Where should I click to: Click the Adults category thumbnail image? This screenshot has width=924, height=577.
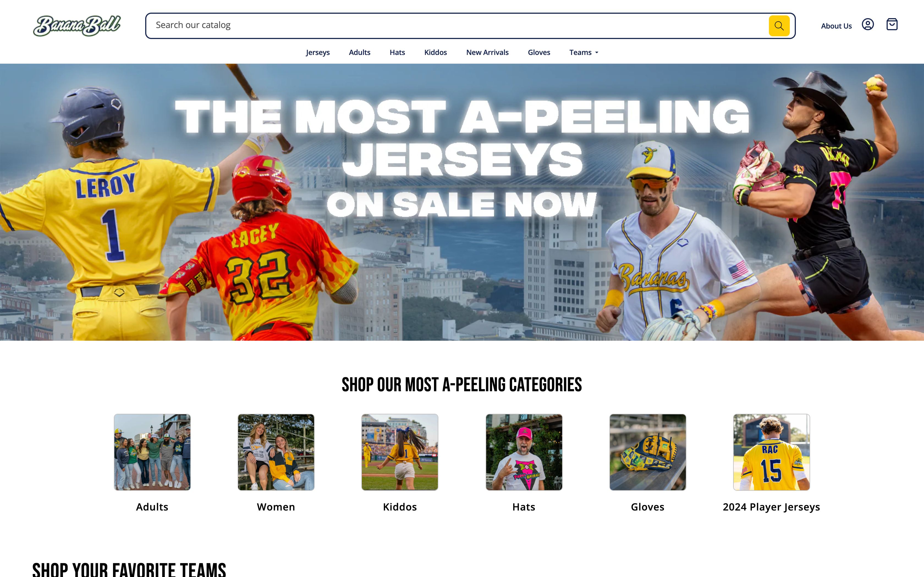tap(152, 452)
